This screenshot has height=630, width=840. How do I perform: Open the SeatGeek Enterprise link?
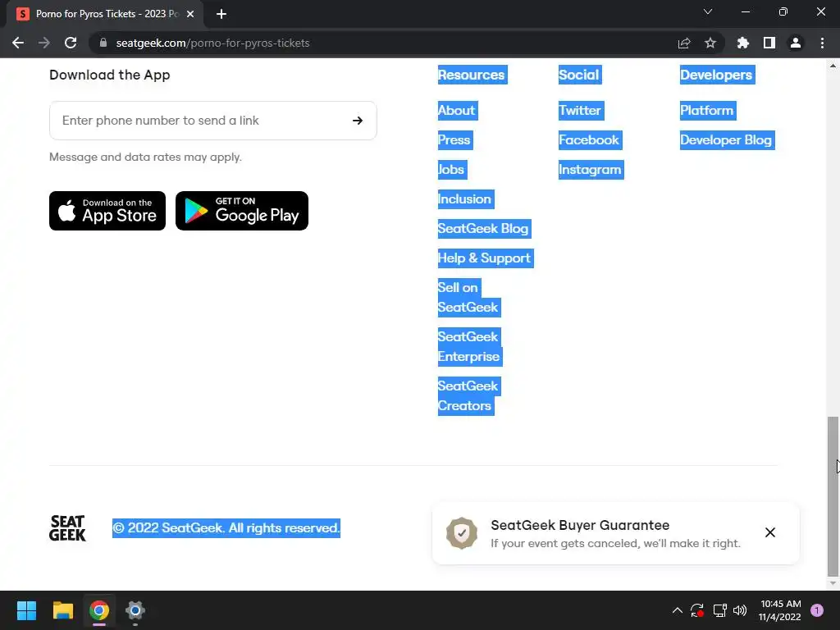tap(468, 347)
